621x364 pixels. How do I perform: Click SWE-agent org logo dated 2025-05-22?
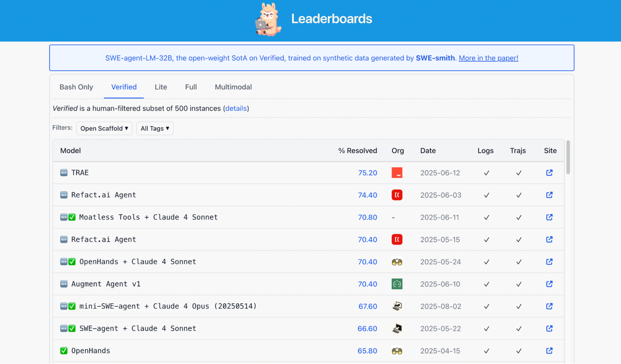(x=397, y=329)
